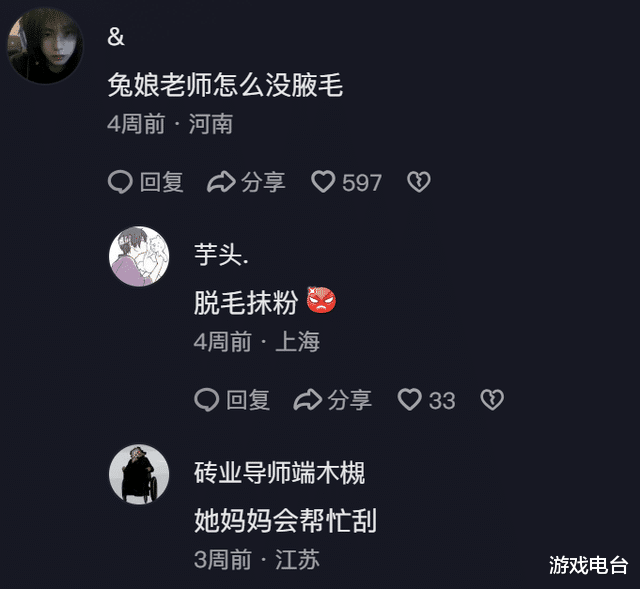Like the 芋头. comment with 33 likes
640x589 pixels.
(409, 399)
